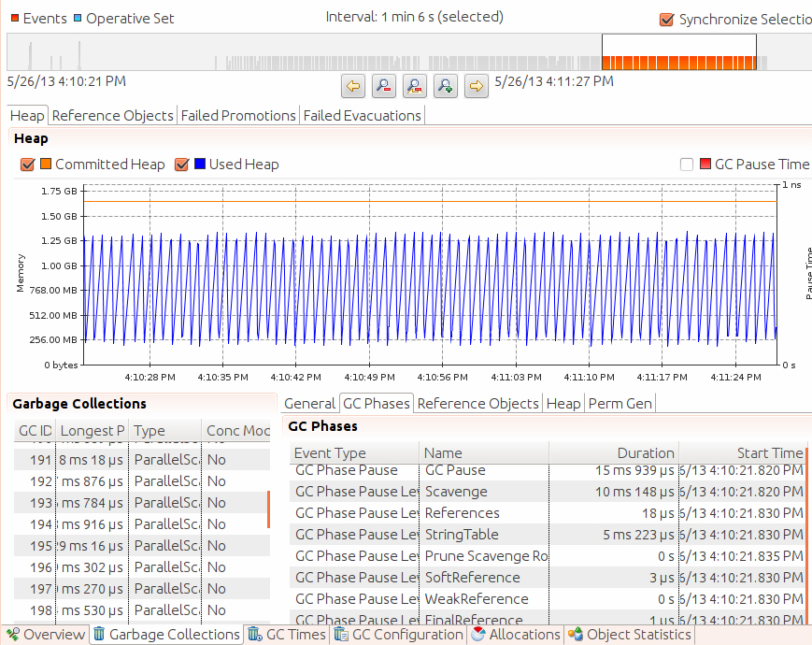The height and width of the screenshot is (645, 812).
Task: Click the zoom out magnifier icon
Action: click(384, 85)
